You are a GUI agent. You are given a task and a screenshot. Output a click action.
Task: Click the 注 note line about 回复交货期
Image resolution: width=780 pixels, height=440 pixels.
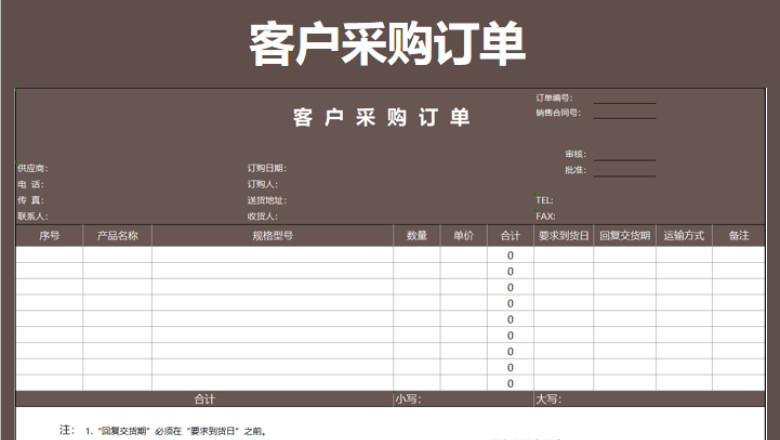point(163,431)
